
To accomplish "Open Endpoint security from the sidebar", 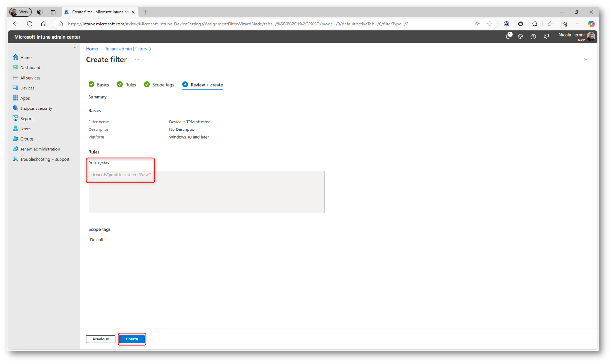I will coord(36,108).
